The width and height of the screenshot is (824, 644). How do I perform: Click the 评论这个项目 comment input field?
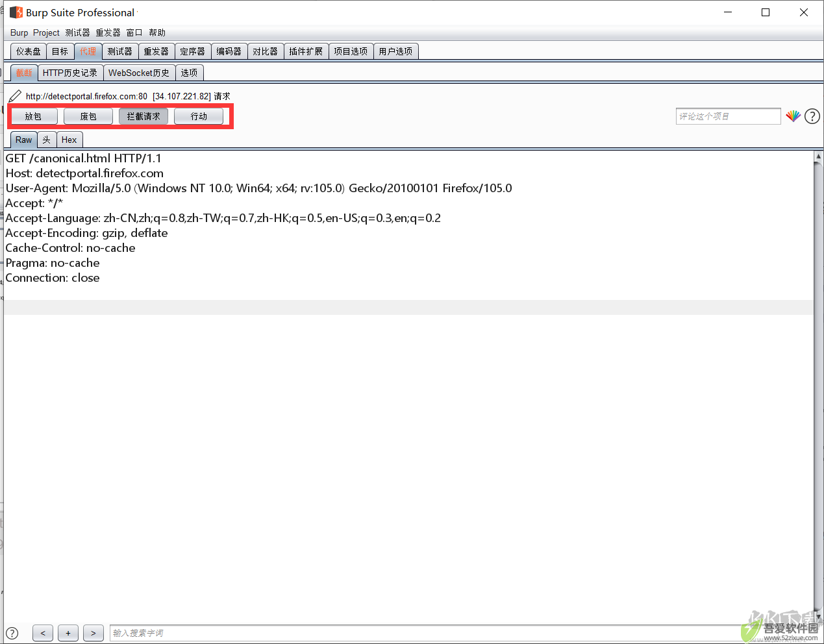pyautogui.click(x=728, y=116)
